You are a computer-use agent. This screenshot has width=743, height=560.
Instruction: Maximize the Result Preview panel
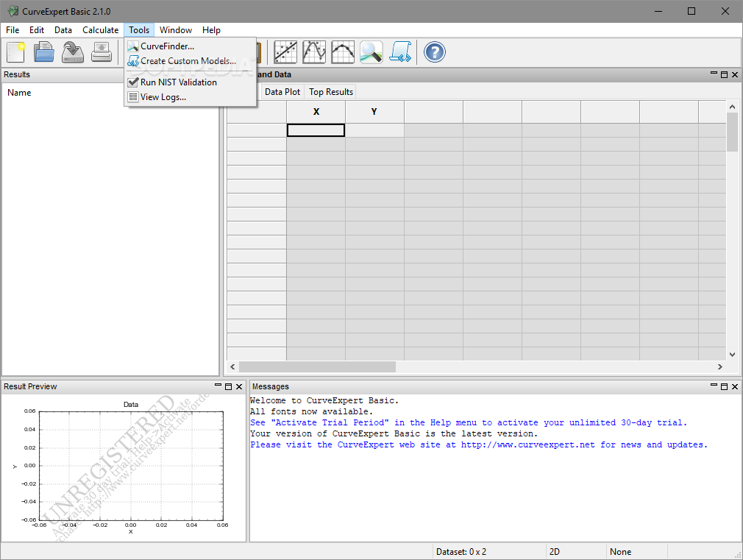(x=228, y=386)
